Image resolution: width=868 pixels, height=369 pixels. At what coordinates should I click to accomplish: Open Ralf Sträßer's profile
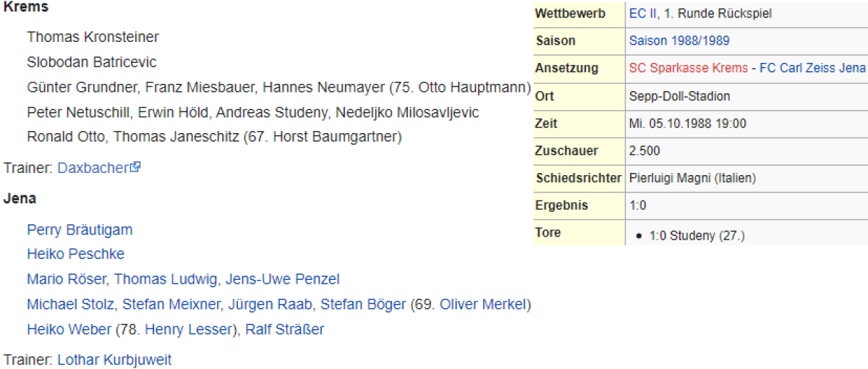284,330
